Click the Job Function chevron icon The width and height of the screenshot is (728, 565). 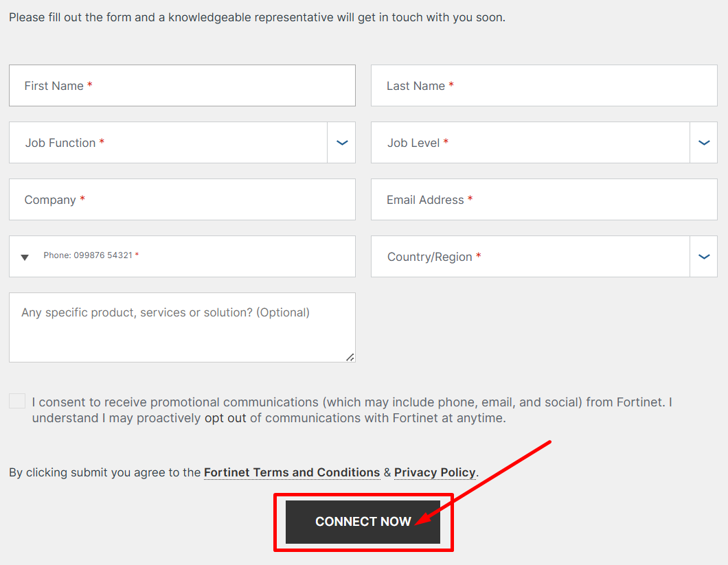point(341,143)
